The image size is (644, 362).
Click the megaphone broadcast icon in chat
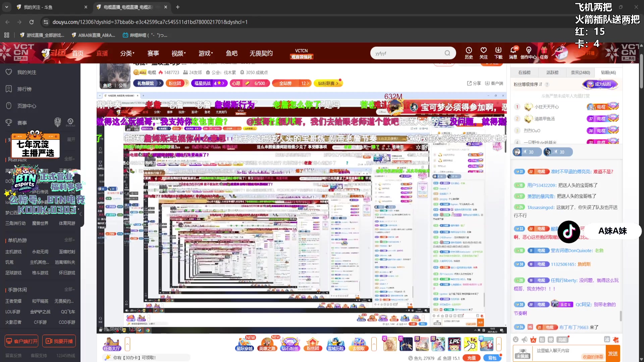[525, 340]
